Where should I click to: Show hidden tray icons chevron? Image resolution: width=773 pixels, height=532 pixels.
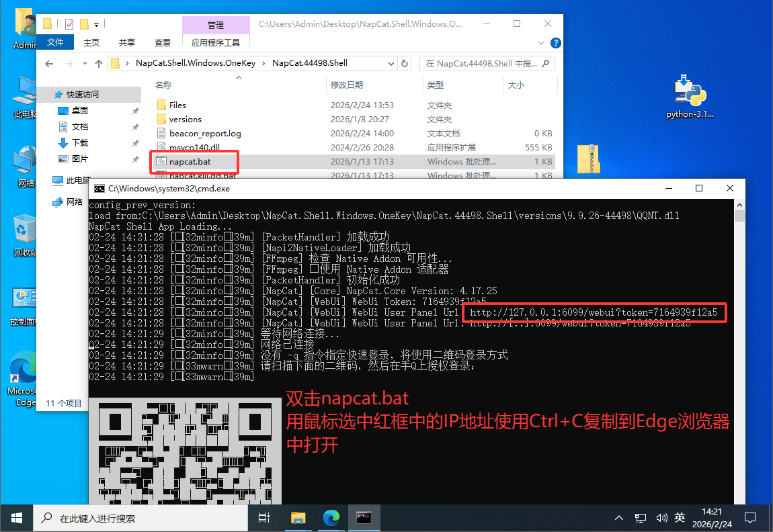click(x=619, y=518)
